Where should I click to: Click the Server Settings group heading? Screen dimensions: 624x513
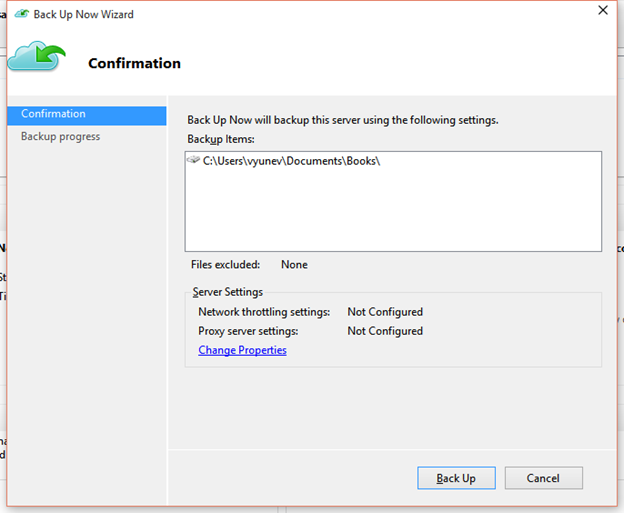click(x=228, y=292)
